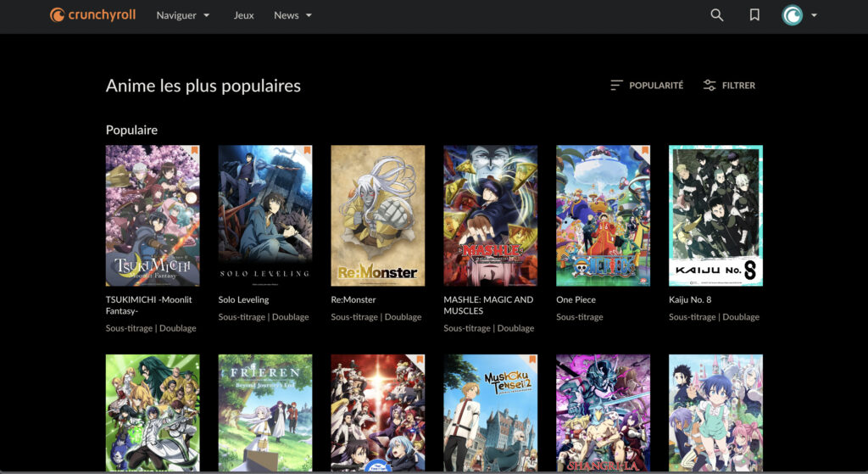This screenshot has width=868, height=474.
Task: Click the sort icon beside POPULARITÉ
Action: pyautogui.click(x=616, y=86)
